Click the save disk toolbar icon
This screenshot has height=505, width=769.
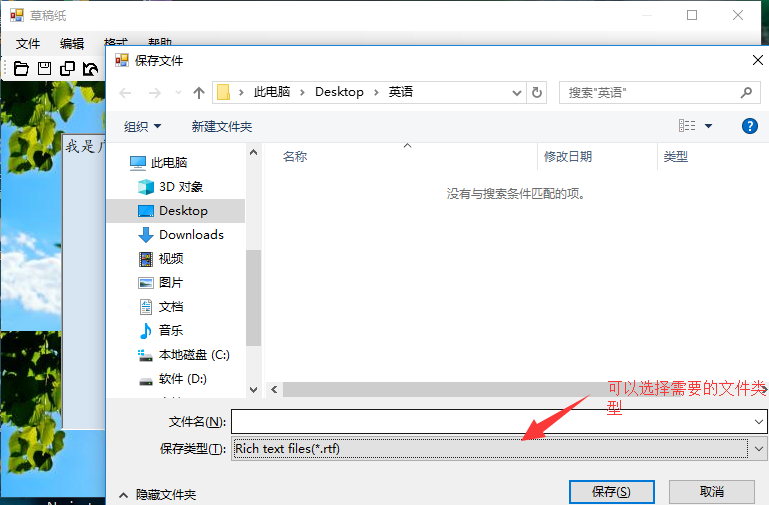click(45, 69)
